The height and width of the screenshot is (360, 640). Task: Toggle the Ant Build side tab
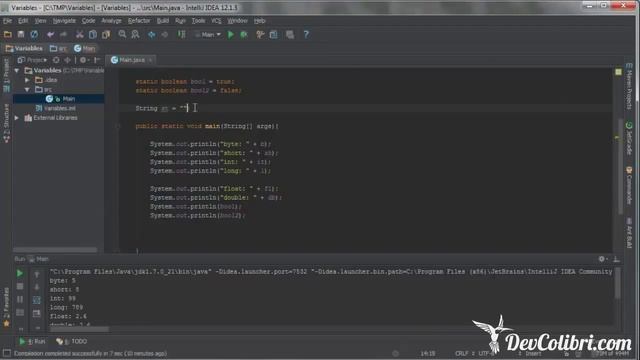[629, 233]
